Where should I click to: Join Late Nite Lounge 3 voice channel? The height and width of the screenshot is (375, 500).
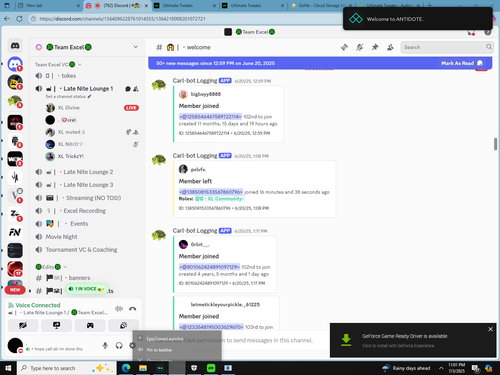coord(87,185)
